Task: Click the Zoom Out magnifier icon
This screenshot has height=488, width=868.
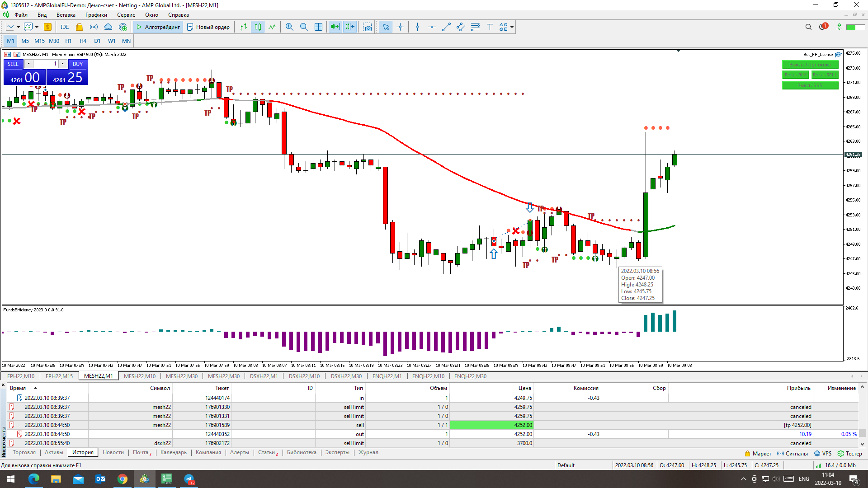Action: [304, 27]
